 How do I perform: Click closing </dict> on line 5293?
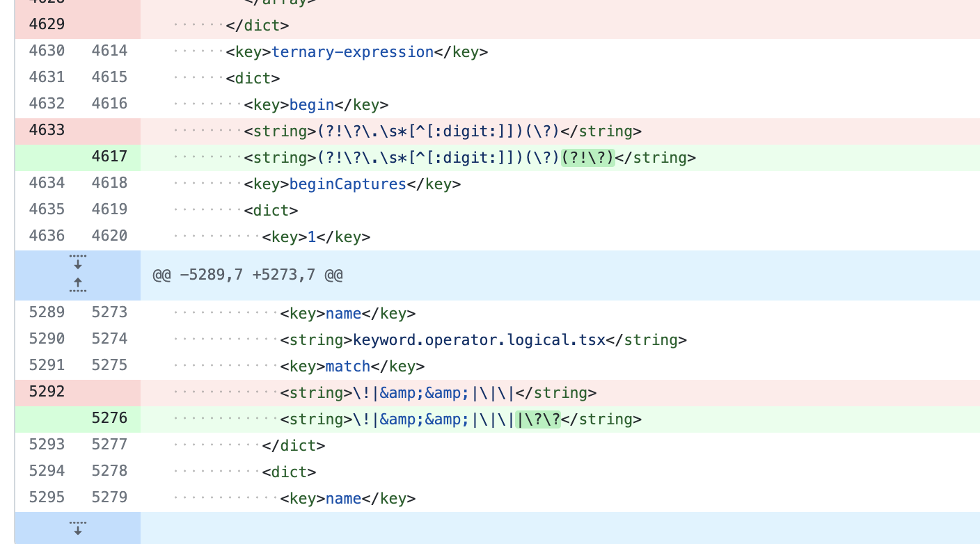(294, 445)
